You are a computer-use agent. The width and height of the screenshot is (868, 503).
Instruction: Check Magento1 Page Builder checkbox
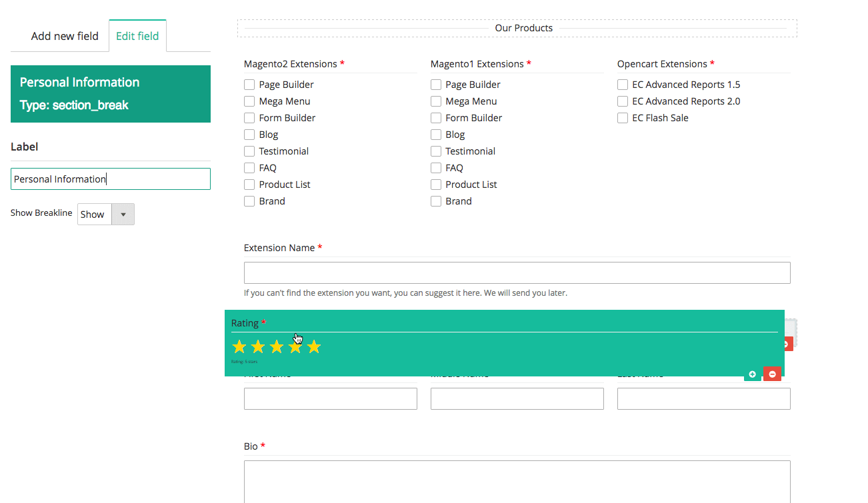[x=436, y=85]
